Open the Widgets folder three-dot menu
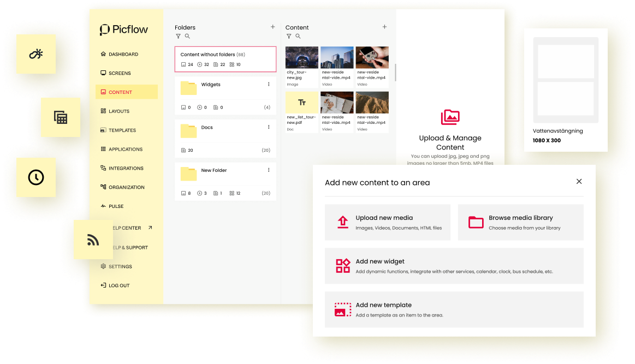 click(x=269, y=85)
